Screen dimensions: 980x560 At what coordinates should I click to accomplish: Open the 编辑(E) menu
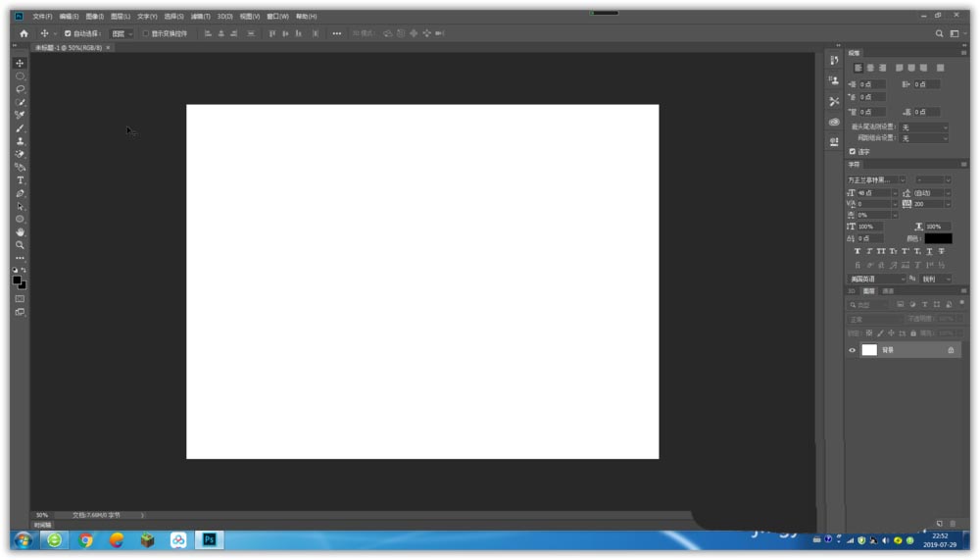pyautogui.click(x=69, y=17)
